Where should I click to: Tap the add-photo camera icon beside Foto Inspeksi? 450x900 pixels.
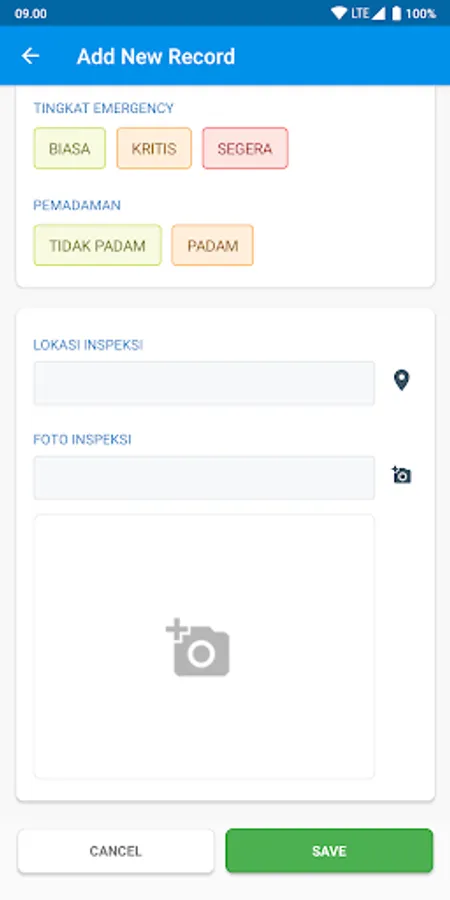point(401,475)
